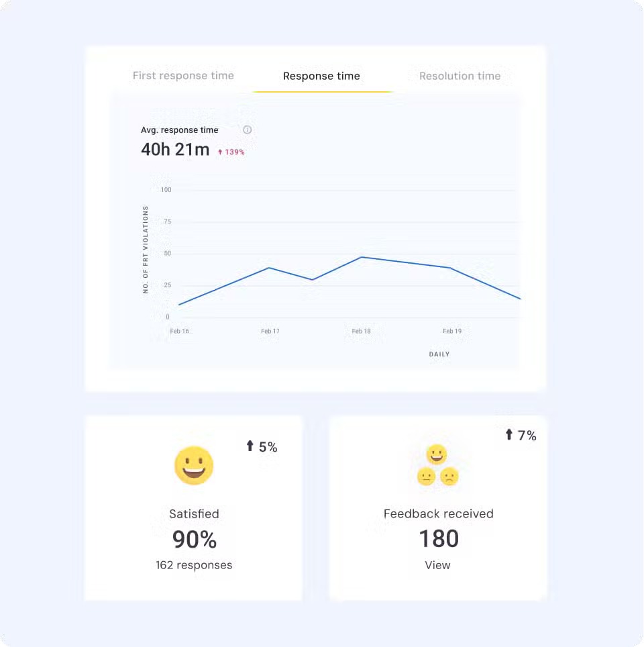Select the Response time tab

pos(321,76)
